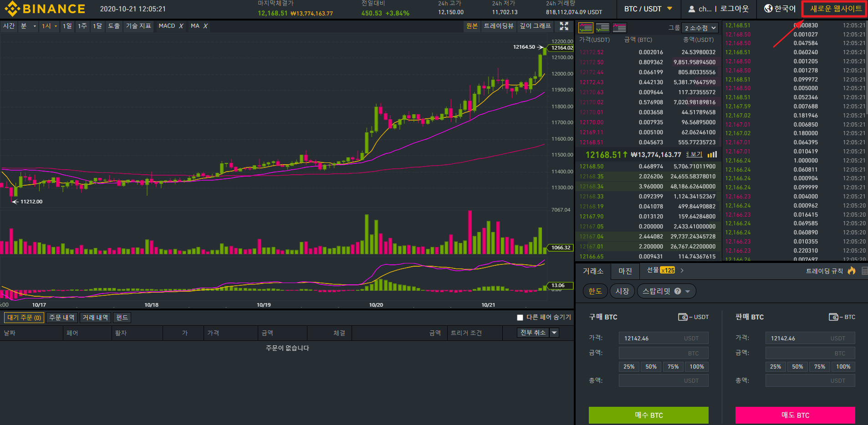
Task: Open the 분 minute interval dropdown
Action: (28, 26)
